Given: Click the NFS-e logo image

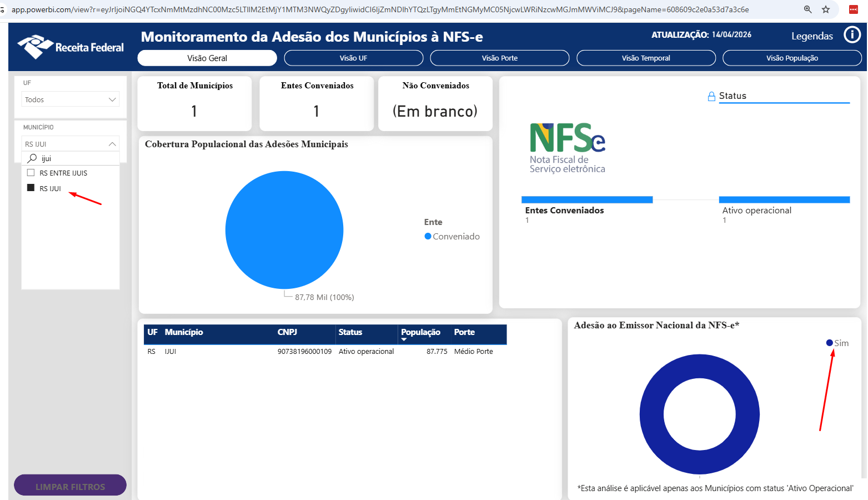Looking at the screenshot, I should click(567, 148).
